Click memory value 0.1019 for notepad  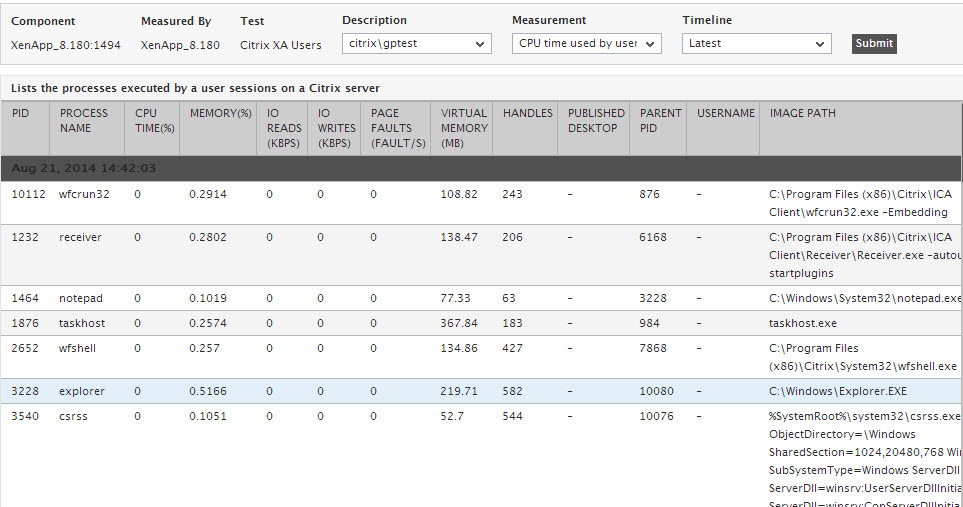tap(208, 298)
